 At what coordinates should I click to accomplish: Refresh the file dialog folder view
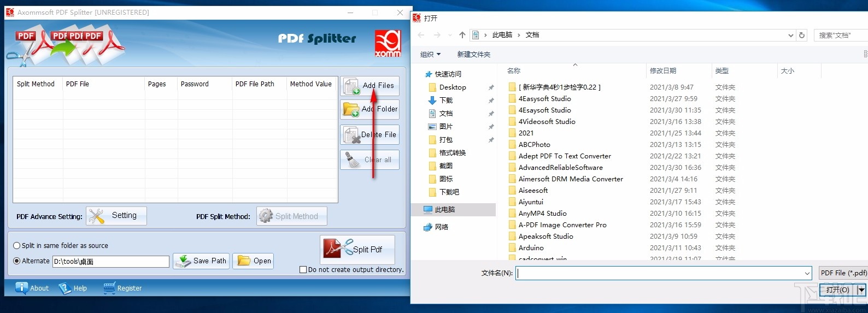pos(802,36)
